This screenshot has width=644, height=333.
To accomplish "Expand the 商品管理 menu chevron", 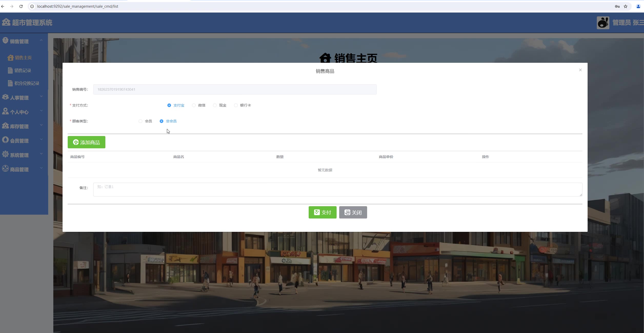I will 41,168.
